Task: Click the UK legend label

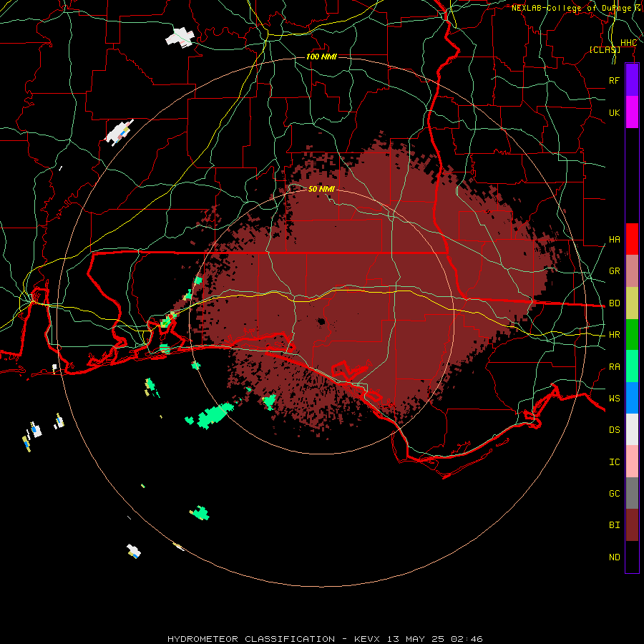Action: click(x=614, y=112)
